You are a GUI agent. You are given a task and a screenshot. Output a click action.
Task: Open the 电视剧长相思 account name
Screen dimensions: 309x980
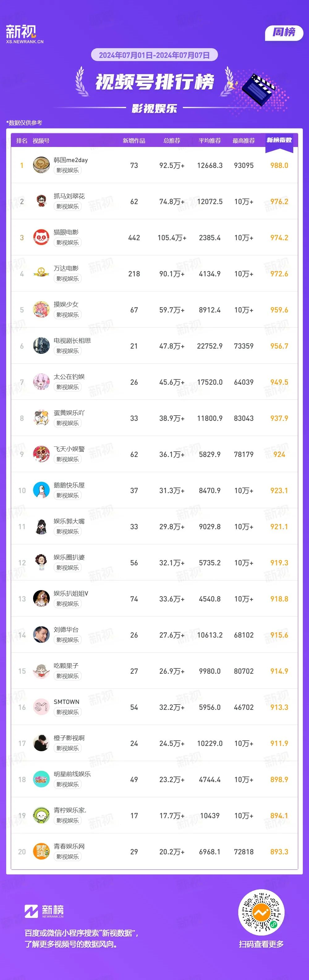(x=72, y=341)
